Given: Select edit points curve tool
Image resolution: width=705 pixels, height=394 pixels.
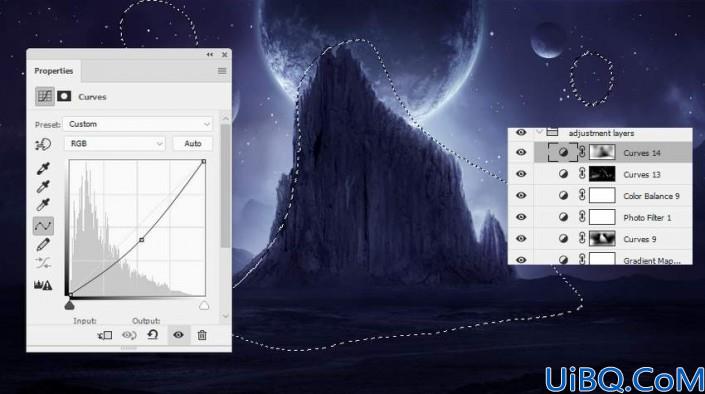Looking at the screenshot, I should (43, 226).
